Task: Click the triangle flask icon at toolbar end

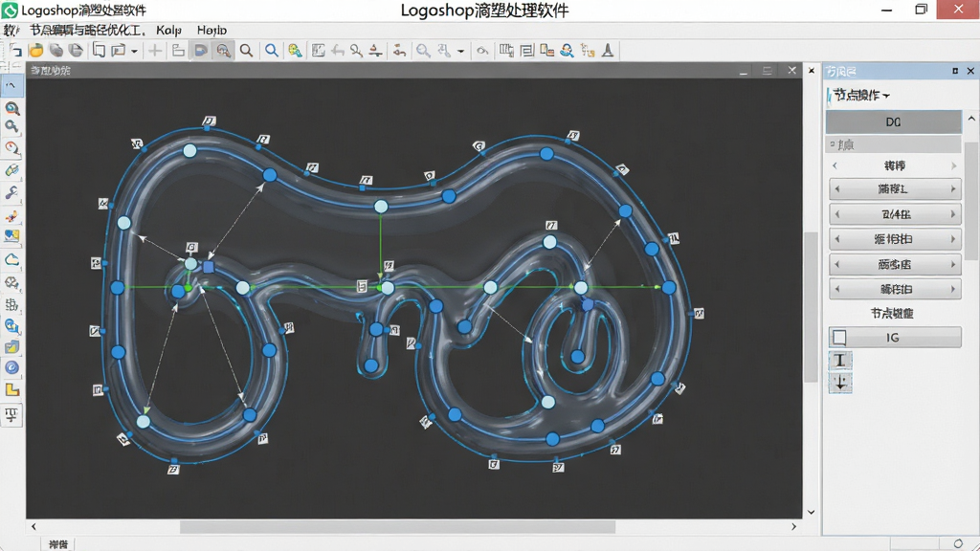Action: 608,51
